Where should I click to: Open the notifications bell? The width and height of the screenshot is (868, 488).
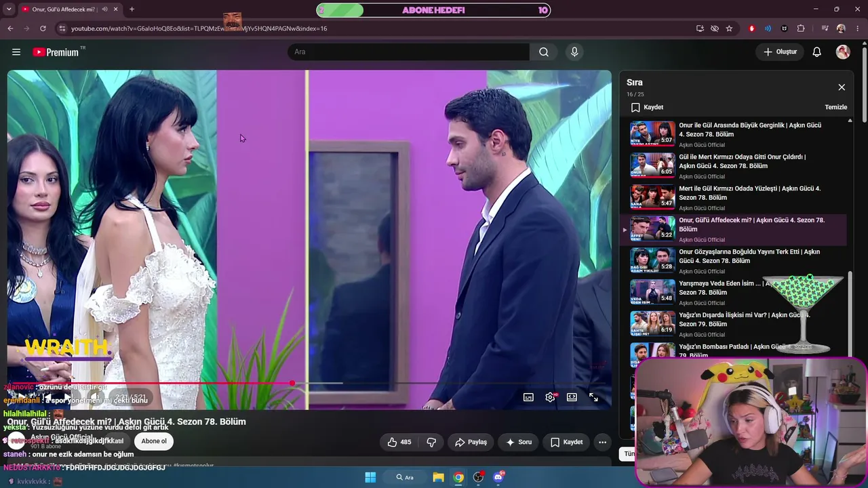click(x=817, y=52)
